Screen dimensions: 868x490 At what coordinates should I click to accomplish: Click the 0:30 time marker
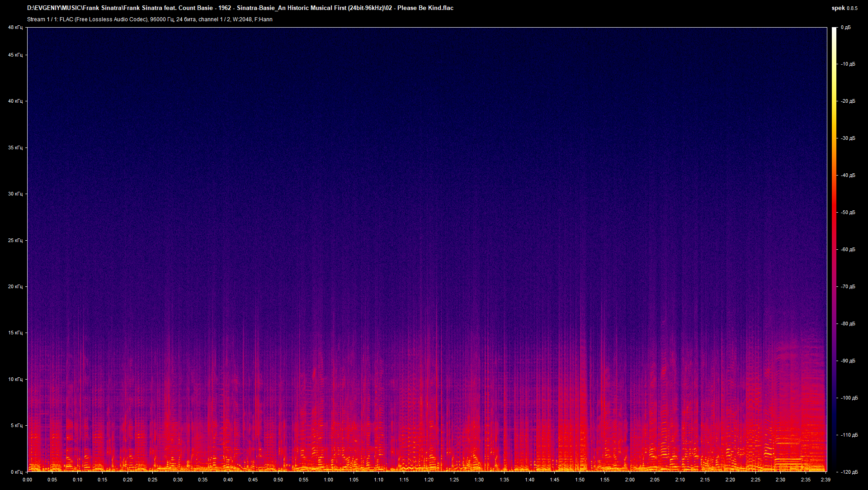click(x=178, y=480)
